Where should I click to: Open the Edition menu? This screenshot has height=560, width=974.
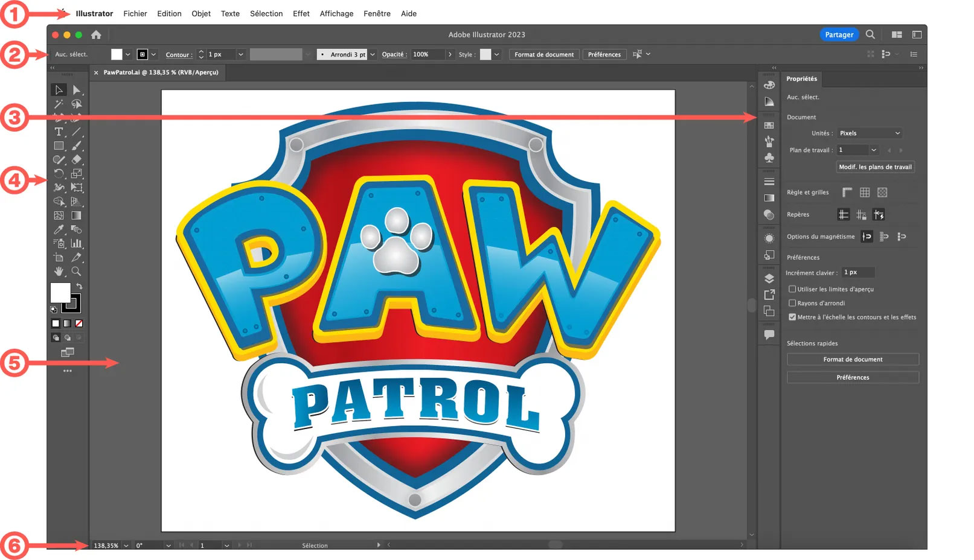pos(169,13)
